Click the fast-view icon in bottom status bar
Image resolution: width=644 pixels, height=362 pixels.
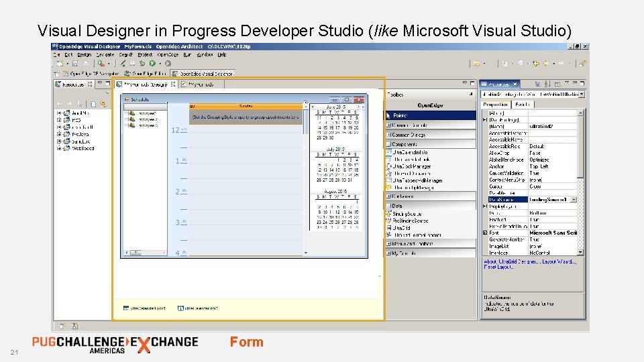(63, 326)
